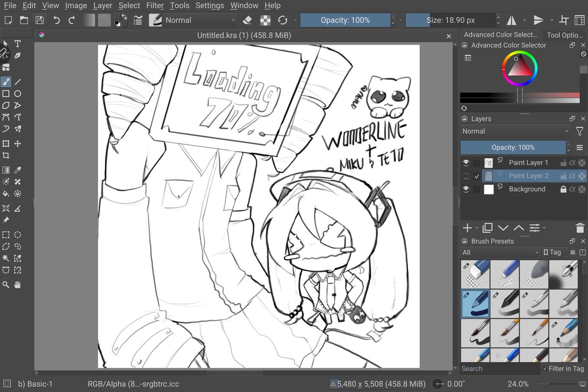The image size is (588, 392).
Task: Create a new document icon
Action: pos(8,20)
